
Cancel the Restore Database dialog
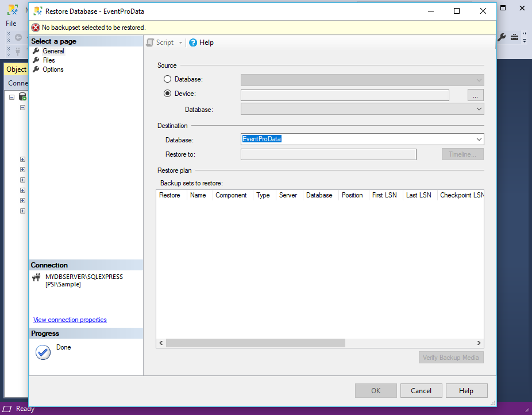[x=421, y=390]
